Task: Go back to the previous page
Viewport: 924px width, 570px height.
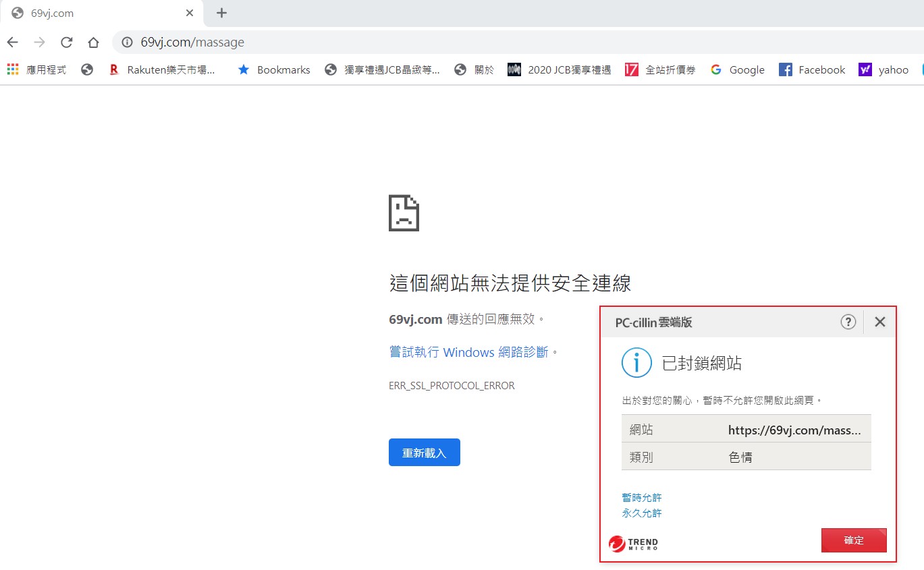Action: (13, 42)
